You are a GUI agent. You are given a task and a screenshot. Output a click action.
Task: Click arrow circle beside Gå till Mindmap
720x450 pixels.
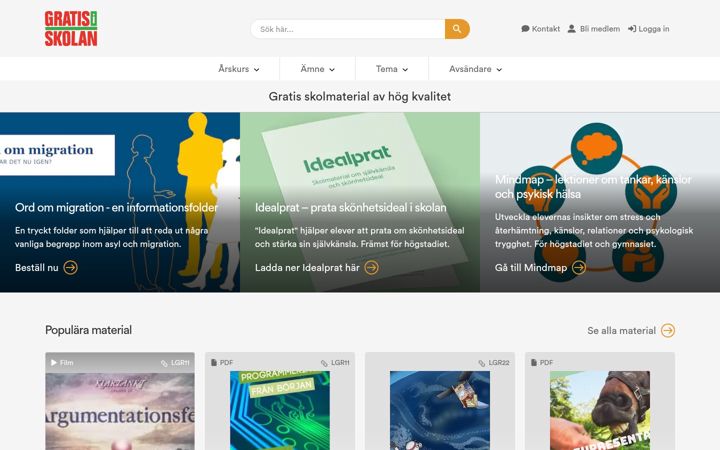point(579,267)
